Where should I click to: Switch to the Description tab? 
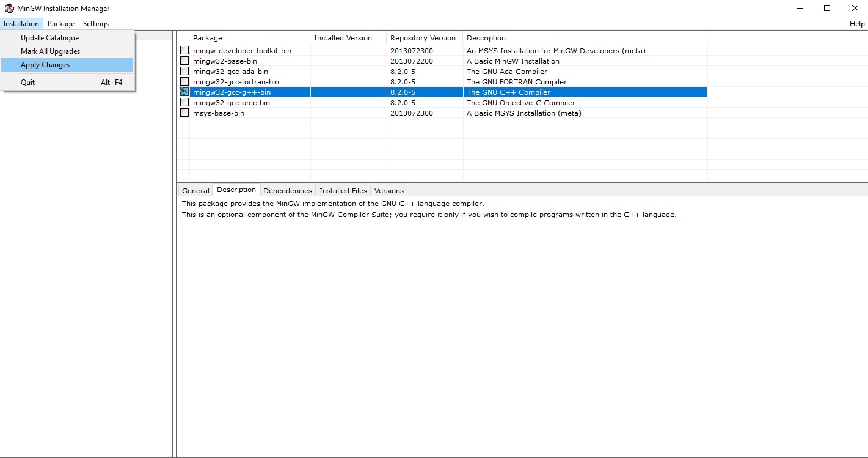coord(236,190)
